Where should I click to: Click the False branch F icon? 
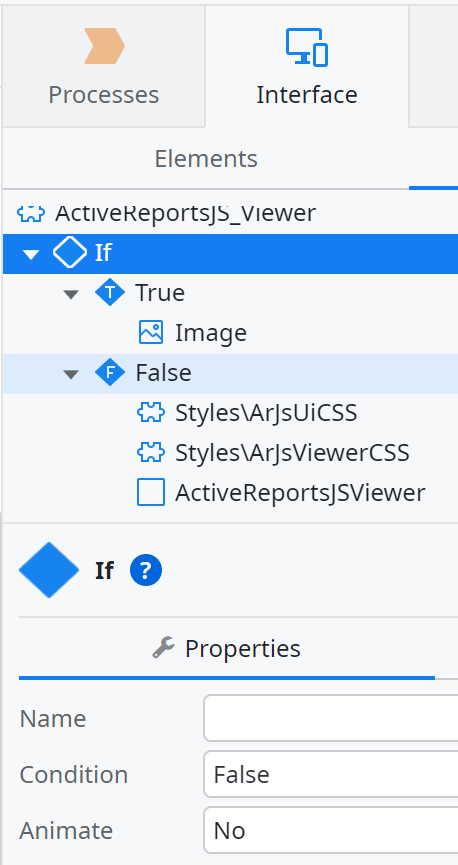tap(110, 373)
